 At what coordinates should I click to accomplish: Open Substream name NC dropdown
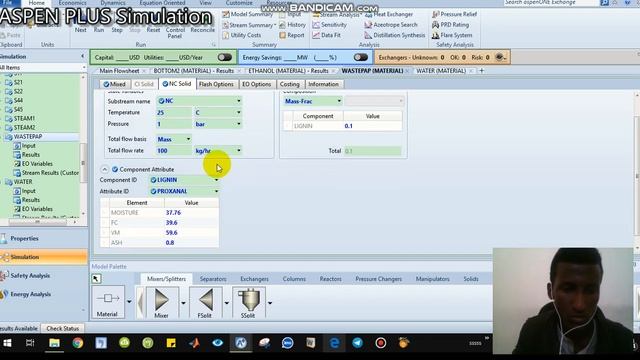239,101
